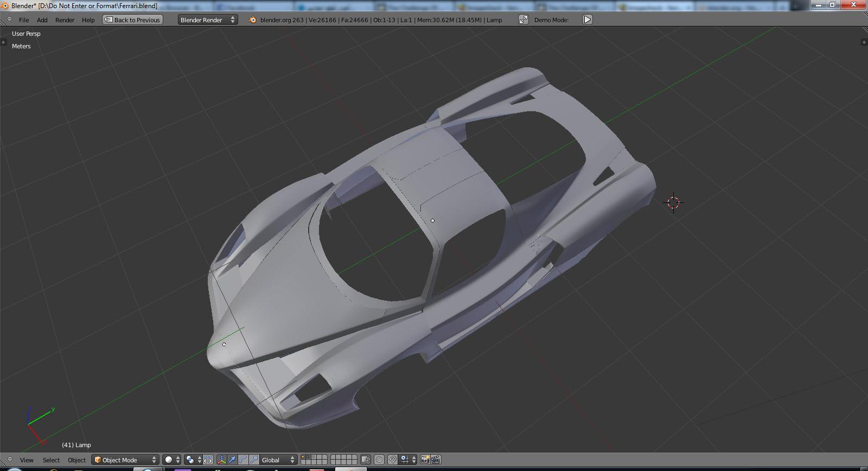Open the File menu
The width and height of the screenshot is (868, 471).
point(24,20)
